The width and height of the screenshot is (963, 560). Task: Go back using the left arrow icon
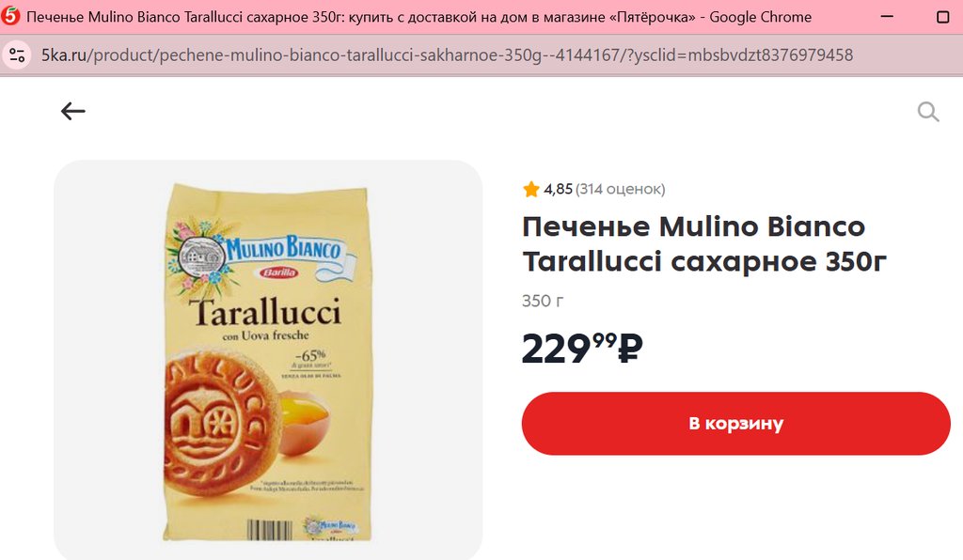73,111
